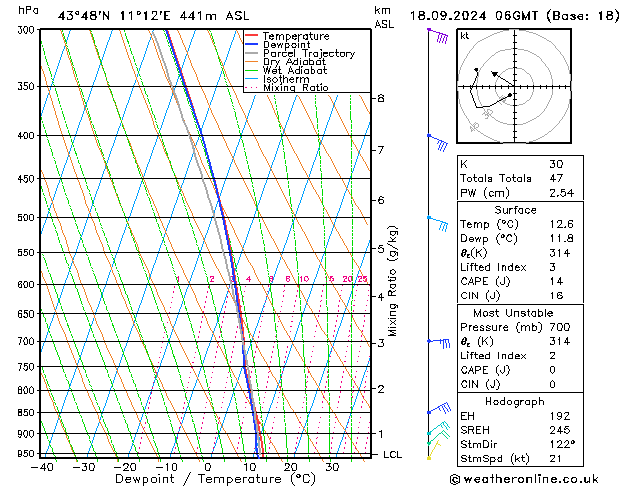Click the 500 hPa pressure axis label

point(26,218)
